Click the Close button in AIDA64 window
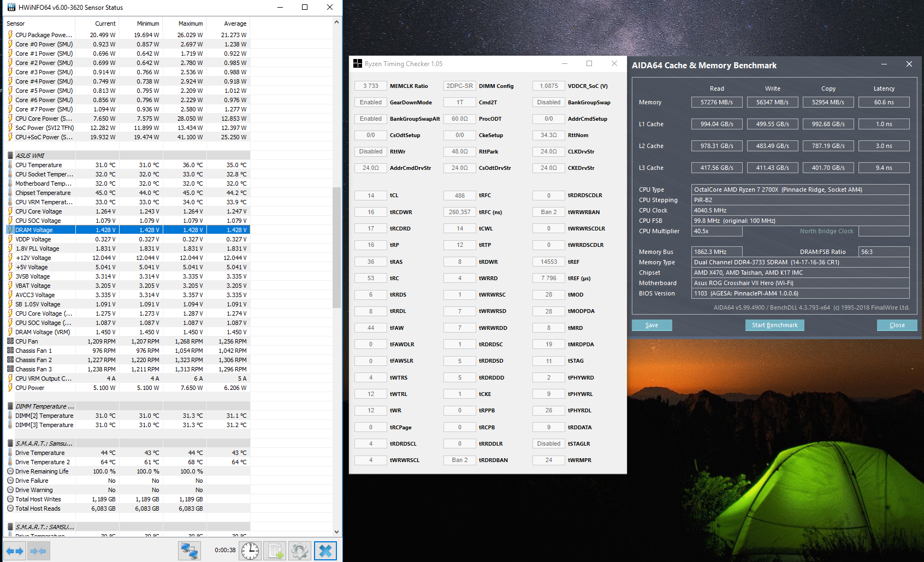 coord(897,325)
